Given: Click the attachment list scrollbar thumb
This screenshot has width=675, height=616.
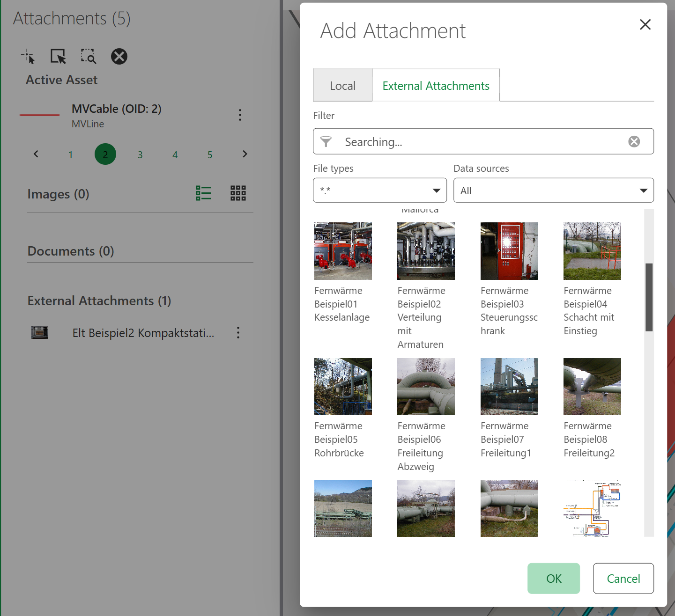Looking at the screenshot, I should tap(649, 297).
